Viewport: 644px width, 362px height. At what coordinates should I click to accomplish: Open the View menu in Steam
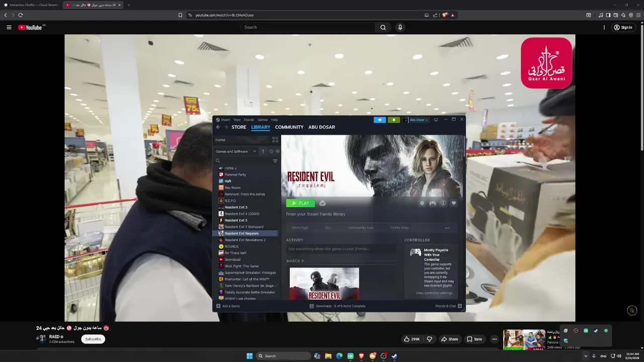tap(237, 120)
